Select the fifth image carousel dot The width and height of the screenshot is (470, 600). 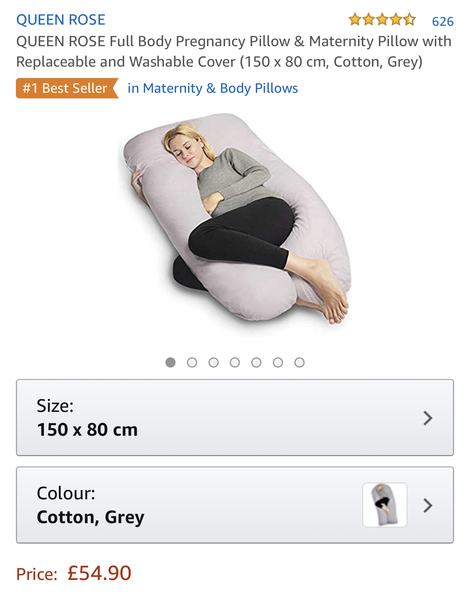pyautogui.click(x=256, y=362)
